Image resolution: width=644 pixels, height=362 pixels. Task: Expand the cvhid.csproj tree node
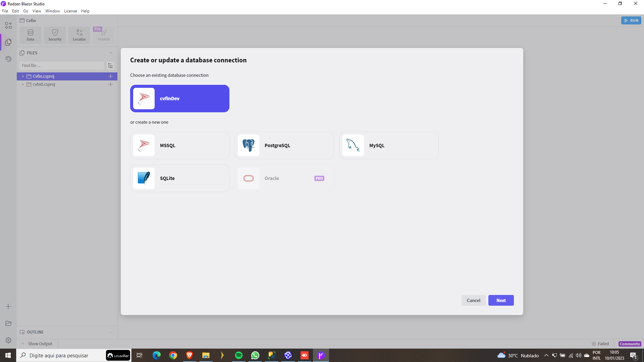(23, 84)
